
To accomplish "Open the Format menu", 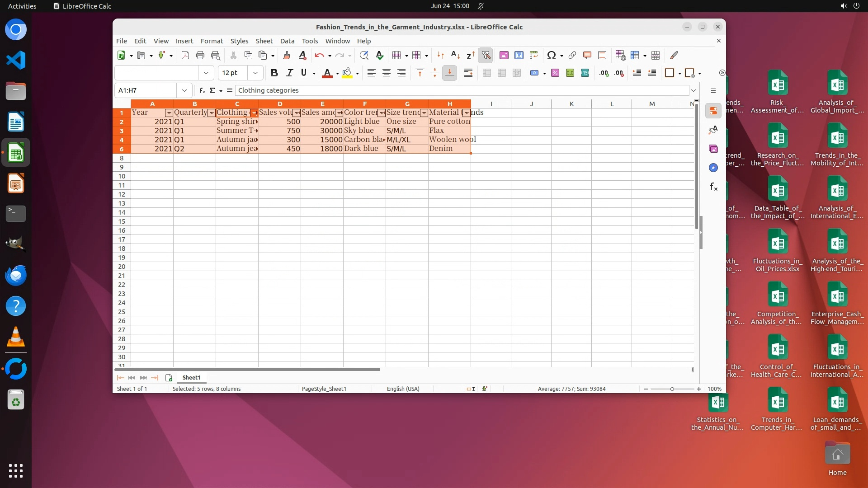I will tap(212, 41).
